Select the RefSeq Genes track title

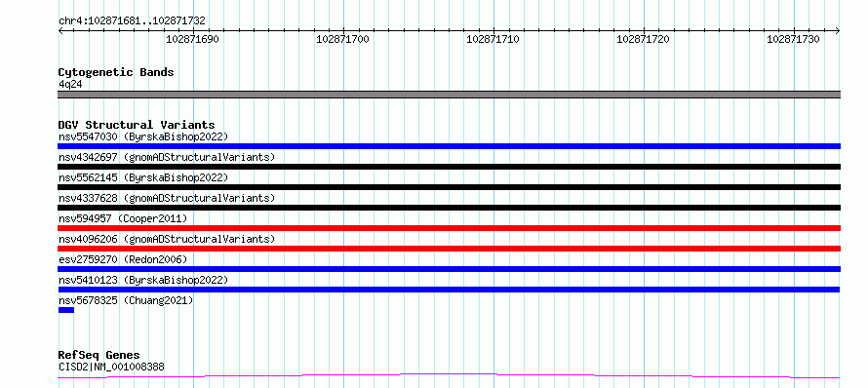(99, 356)
